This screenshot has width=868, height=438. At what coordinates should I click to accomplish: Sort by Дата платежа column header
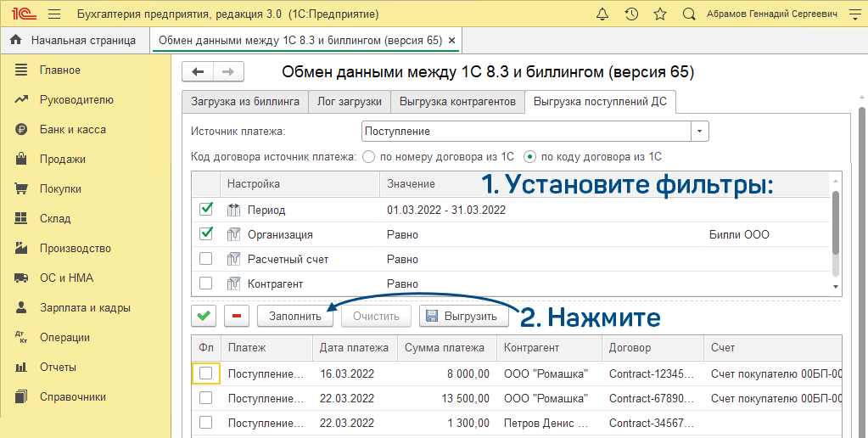pos(355,348)
